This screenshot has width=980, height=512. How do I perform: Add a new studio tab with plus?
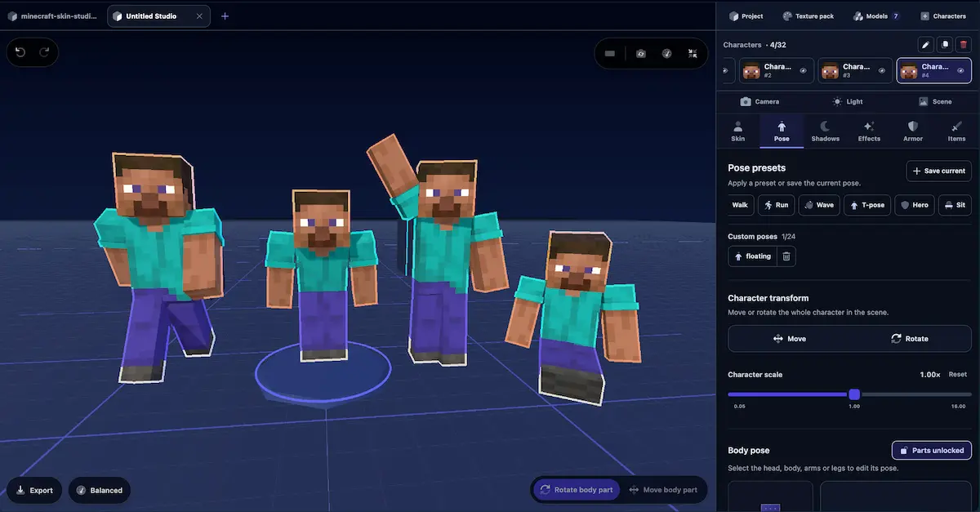point(225,16)
